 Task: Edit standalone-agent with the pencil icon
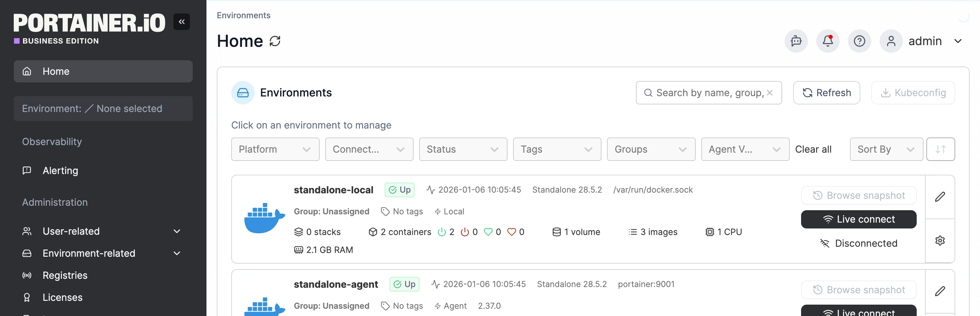[940, 291]
